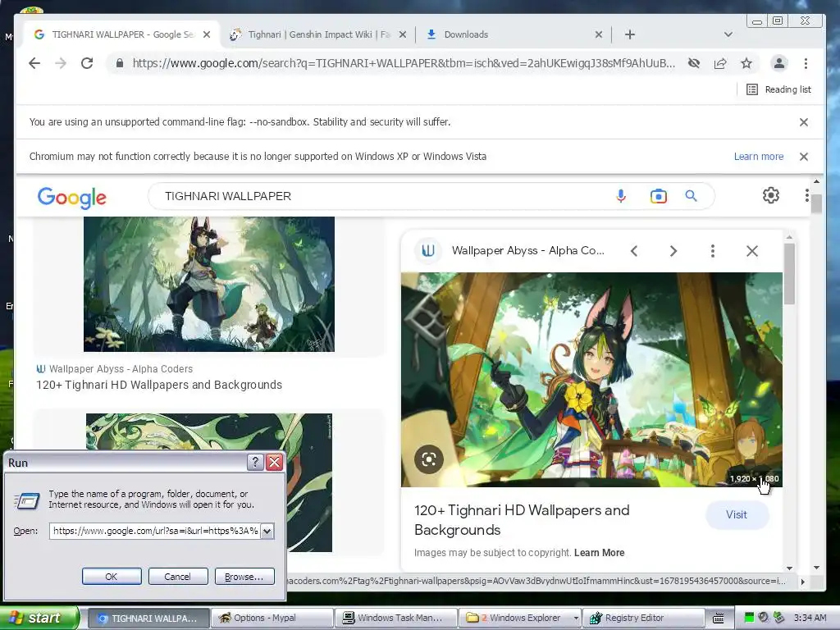
Task: Click OK in the Run dialog
Action: coord(112,577)
